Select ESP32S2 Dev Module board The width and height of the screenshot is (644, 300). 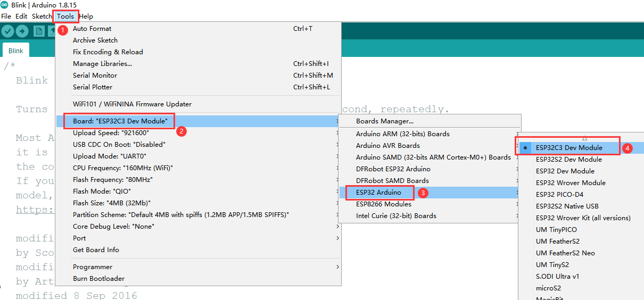tap(581, 160)
